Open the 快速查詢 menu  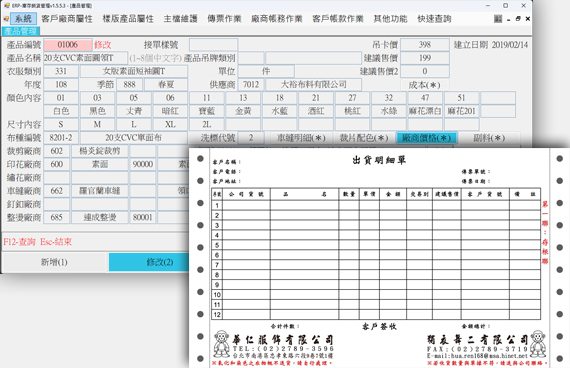pyautogui.click(x=434, y=19)
